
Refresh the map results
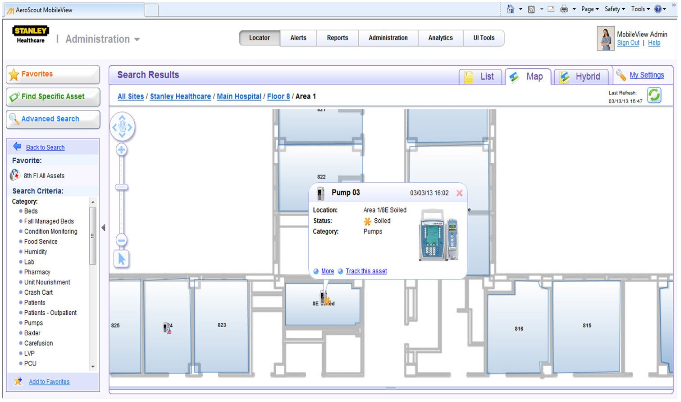(654, 95)
